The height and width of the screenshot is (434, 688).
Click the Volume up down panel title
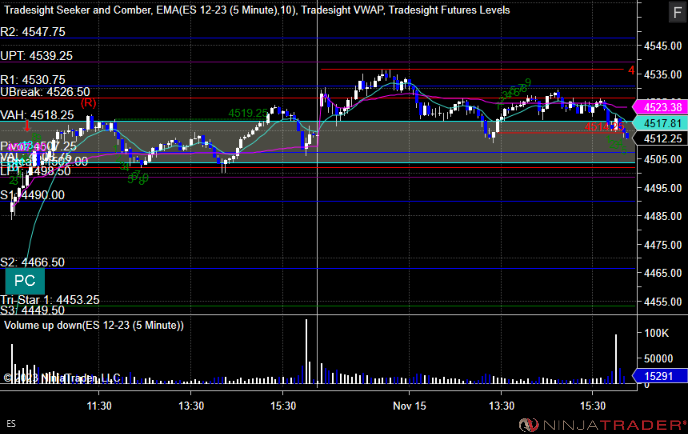(94, 325)
